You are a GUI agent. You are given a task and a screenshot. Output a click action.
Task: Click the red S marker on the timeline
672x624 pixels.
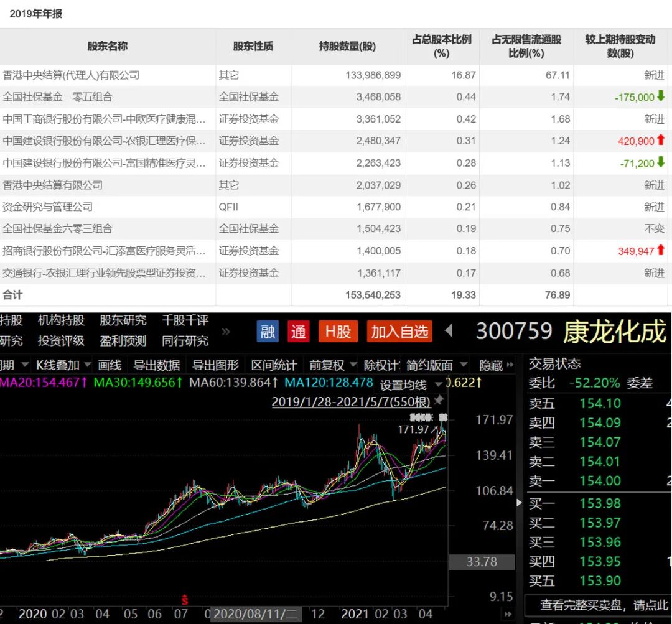(185, 599)
